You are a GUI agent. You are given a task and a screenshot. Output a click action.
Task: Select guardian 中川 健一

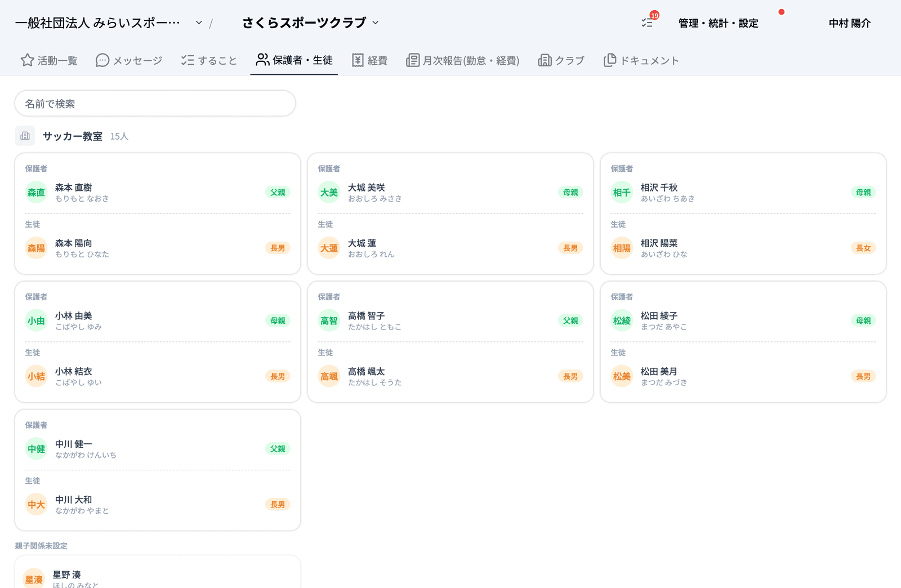(x=158, y=449)
